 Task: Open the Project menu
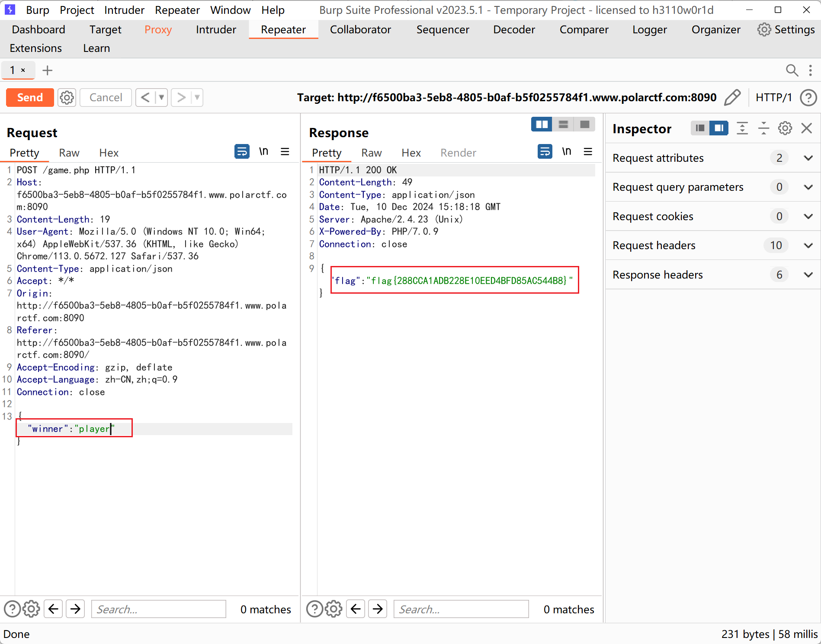[77, 10]
